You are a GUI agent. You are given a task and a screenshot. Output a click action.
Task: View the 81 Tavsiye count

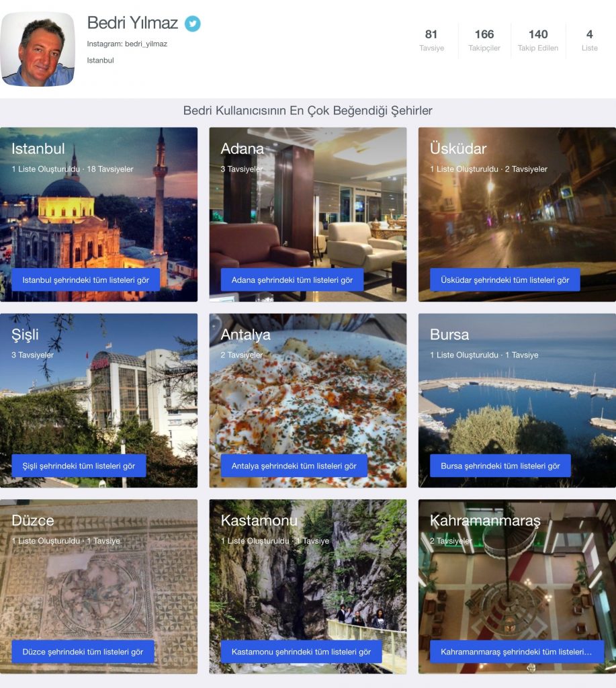pyautogui.click(x=431, y=40)
